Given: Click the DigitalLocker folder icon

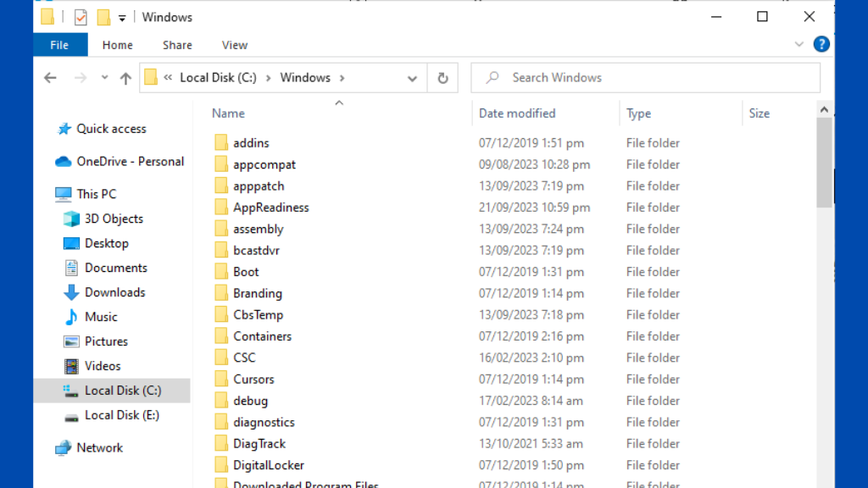Looking at the screenshot, I should point(221,465).
